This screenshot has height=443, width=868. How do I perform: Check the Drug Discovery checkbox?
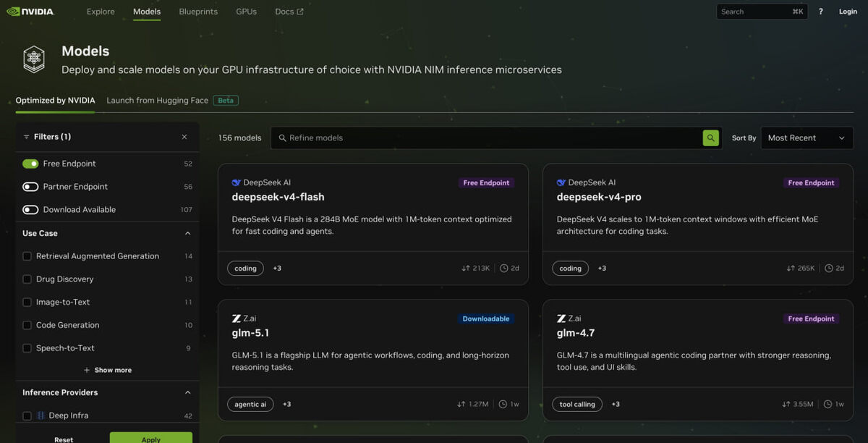(27, 279)
